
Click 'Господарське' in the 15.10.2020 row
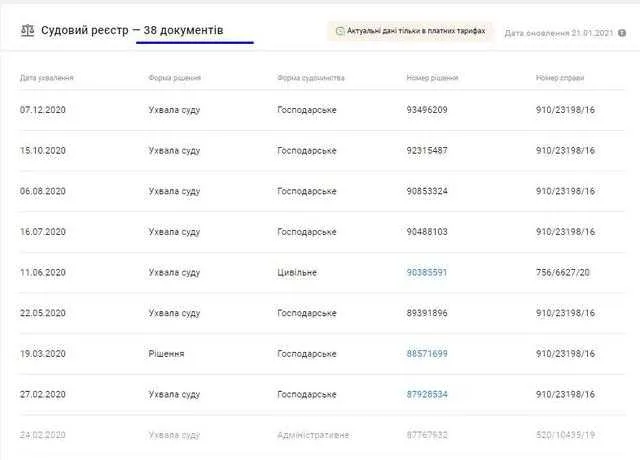click(307, 151)
